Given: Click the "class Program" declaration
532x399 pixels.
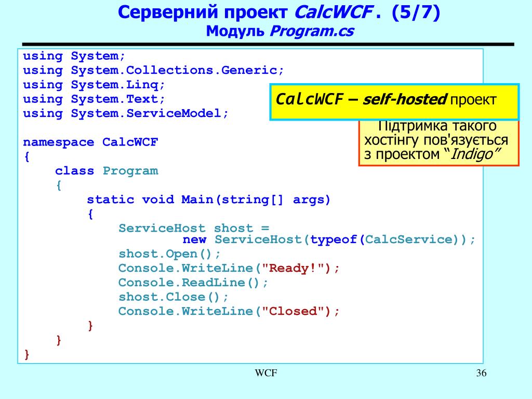Looking at the screenshot, I should coord(107,170).
